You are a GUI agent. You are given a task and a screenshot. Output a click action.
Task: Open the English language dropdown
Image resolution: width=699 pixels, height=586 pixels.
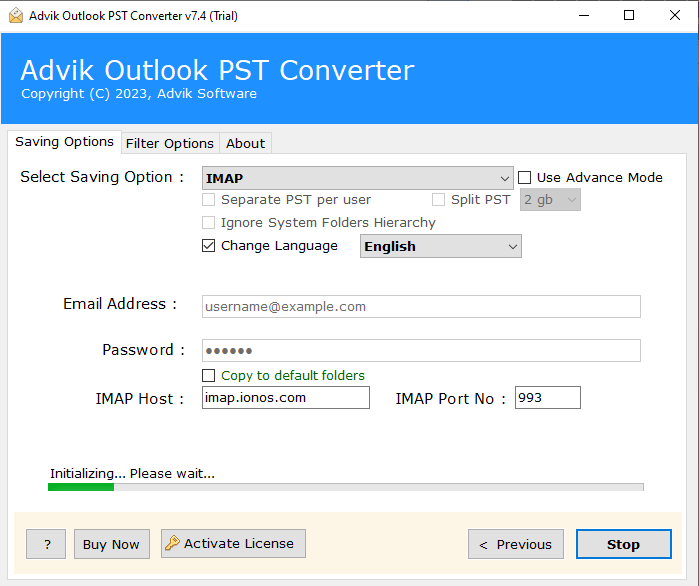pos(440,246)
